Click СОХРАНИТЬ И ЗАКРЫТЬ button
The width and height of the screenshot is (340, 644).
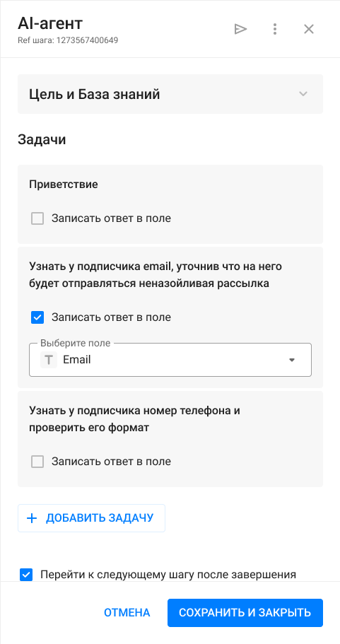[245, 613]
